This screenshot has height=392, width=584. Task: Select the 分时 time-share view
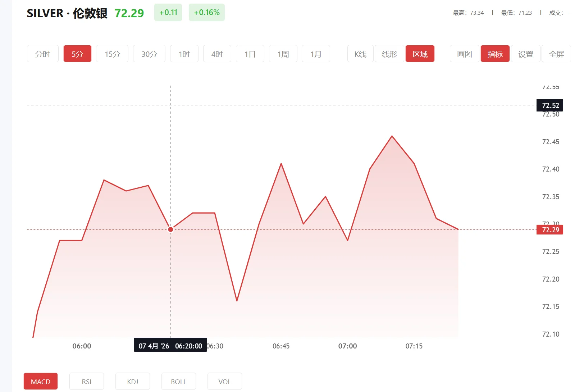point(42,54)
